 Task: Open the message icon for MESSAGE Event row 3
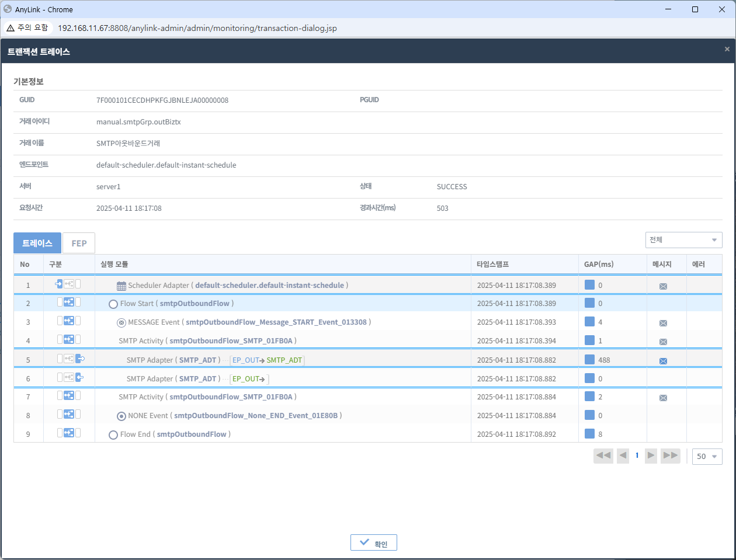click(x=663, y=322)
